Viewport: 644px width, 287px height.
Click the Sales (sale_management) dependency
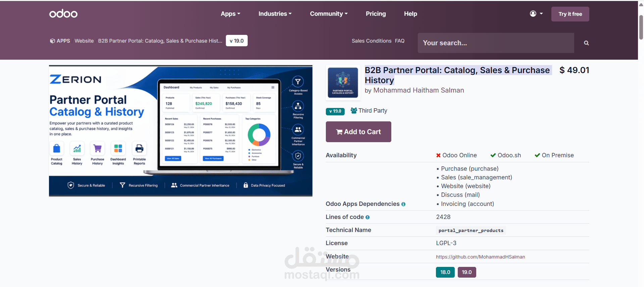pos(476,177)
